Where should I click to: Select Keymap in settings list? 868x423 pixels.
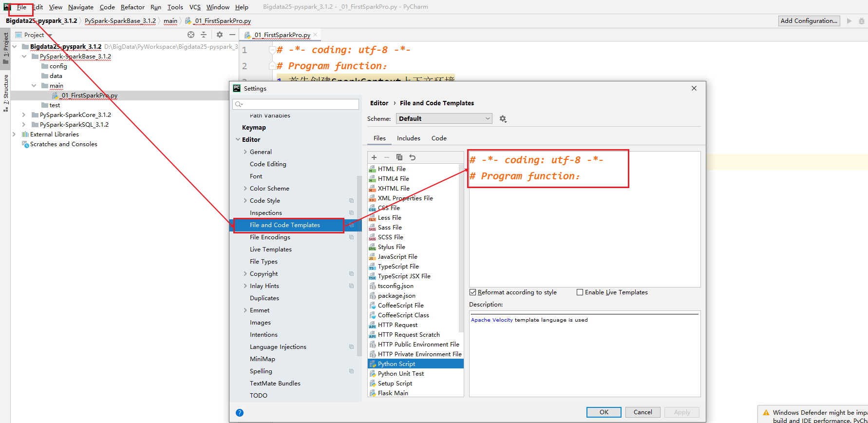[254, 128]
